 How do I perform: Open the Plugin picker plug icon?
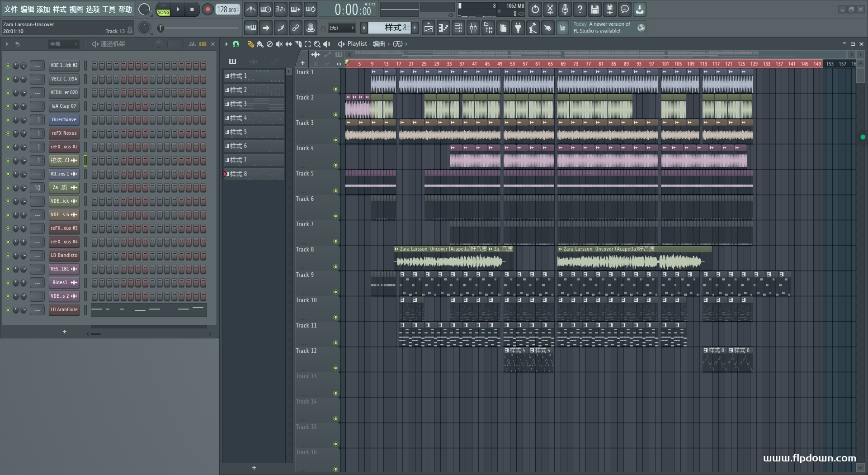[518, 28]
